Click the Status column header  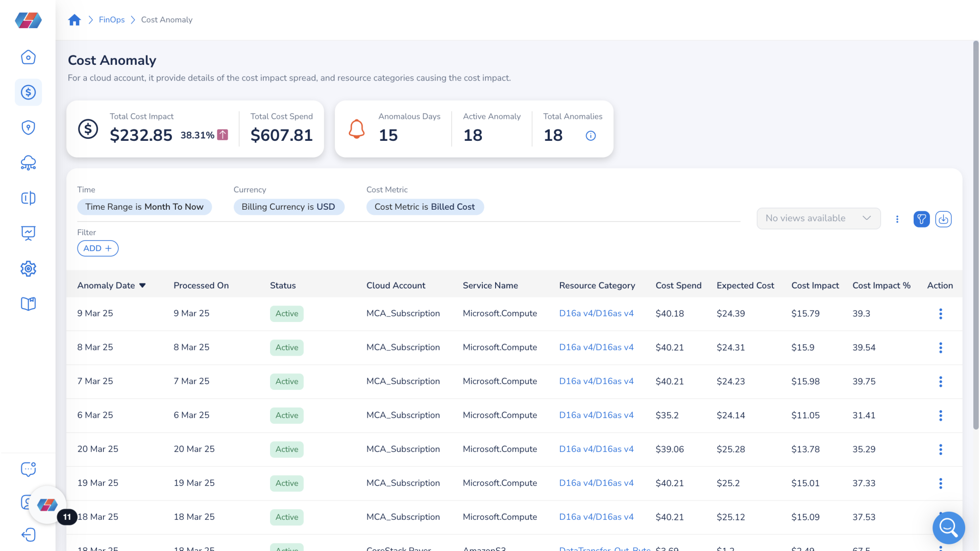[283, 286]
